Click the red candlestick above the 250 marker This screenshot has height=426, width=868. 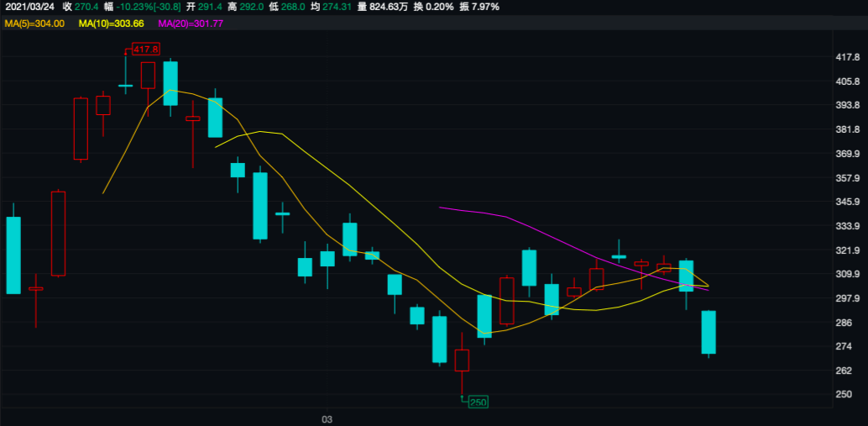pyautogui.click(x=462, y=360)
